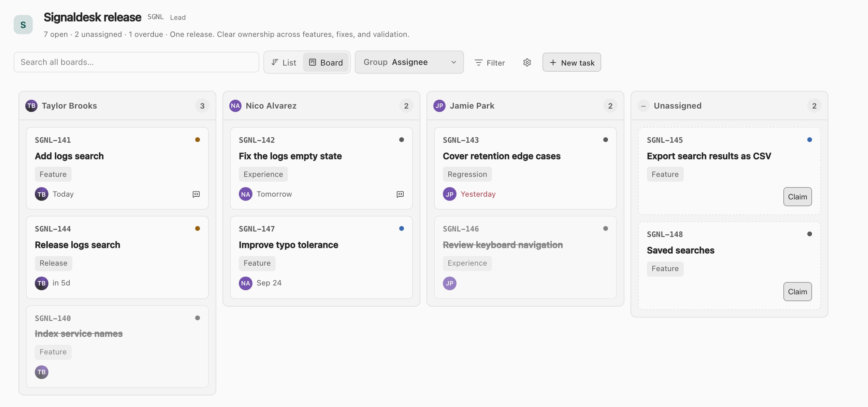The height and width of the screenshot is (407, 868).
Task: Click the Signaldesk 'S' project logo
Action: (x=23, y=25)
